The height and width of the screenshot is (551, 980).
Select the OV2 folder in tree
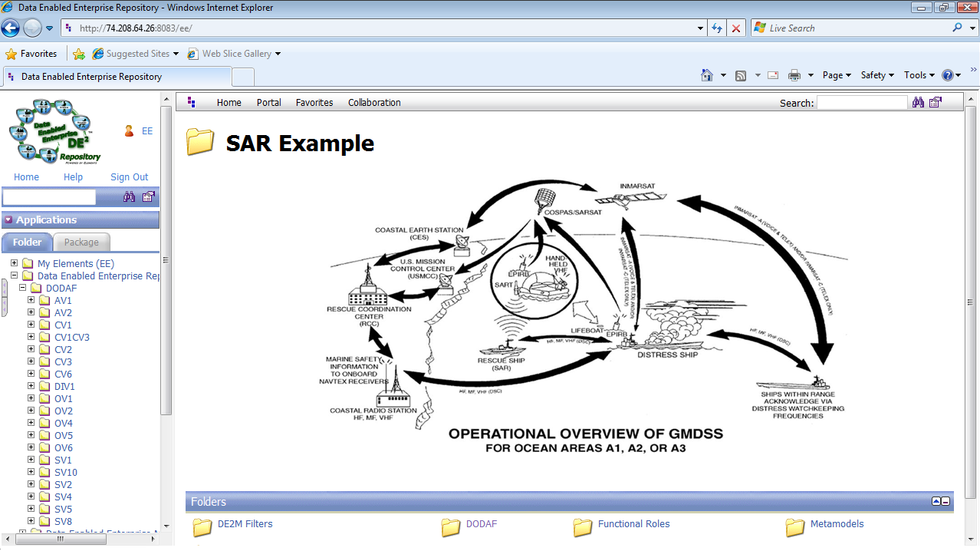point(64,411)
